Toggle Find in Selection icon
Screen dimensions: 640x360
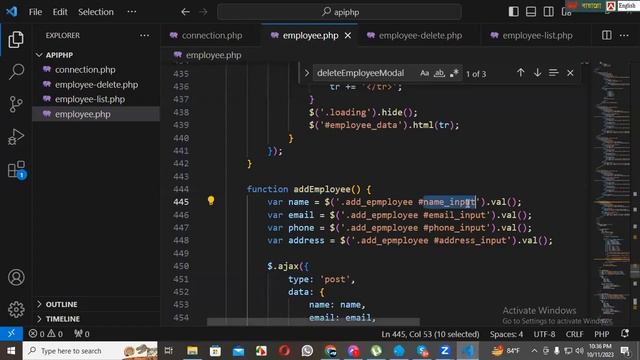click(553, 73)
